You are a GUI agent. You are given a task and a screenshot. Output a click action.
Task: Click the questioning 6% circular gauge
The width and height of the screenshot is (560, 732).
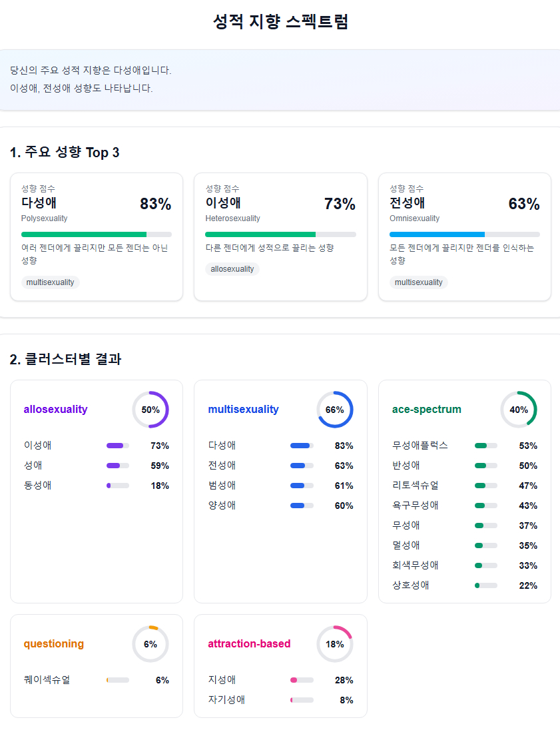click(x=150, y=644)
